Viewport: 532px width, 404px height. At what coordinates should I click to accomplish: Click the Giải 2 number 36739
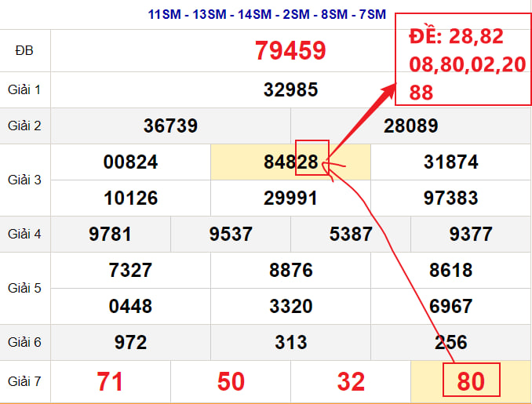tap(170, 126)
